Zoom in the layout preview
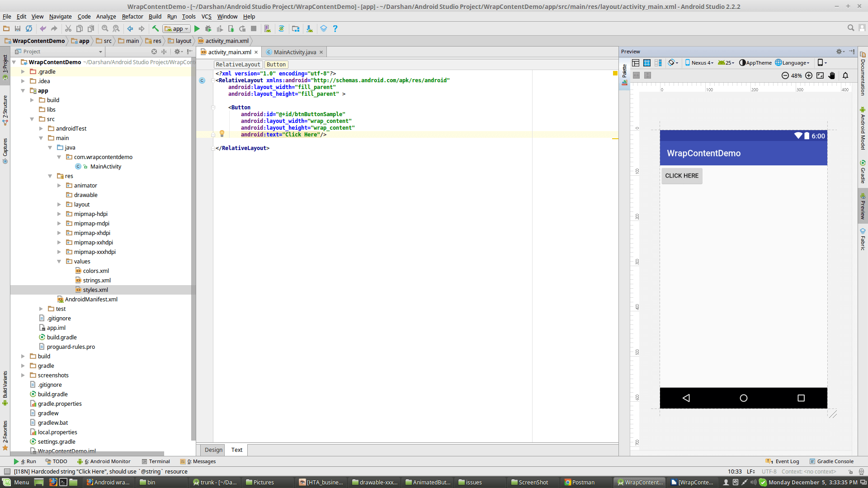This screenshot has width=868, height=488. pos(809,75)
